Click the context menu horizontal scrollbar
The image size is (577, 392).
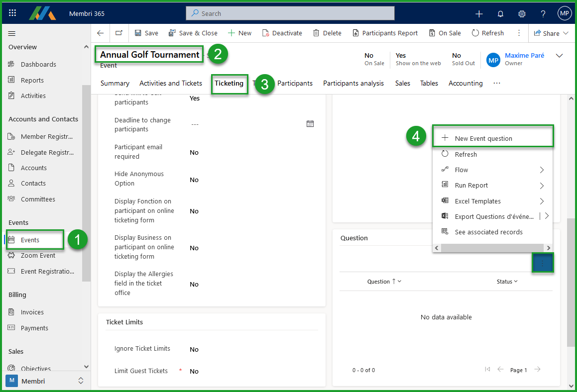click(492, 248)
